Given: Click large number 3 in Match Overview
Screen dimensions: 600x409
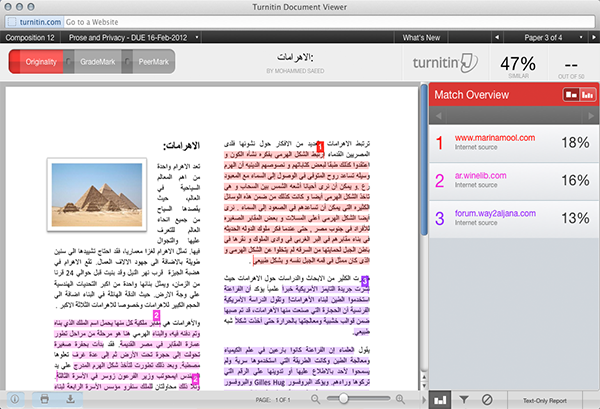Looking at the screenshot, I should point(440,218).
